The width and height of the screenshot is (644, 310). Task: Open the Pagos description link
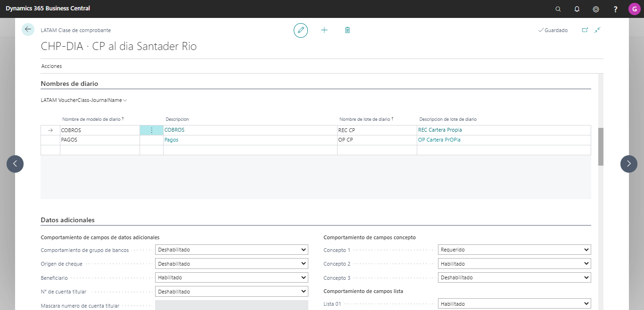point(171,140)
